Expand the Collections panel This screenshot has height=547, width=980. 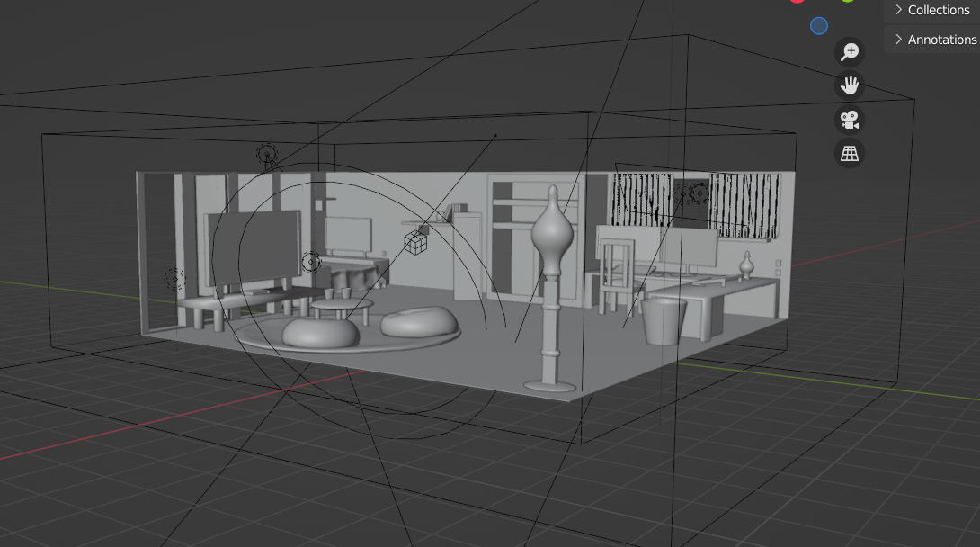[x=931, y=10]
